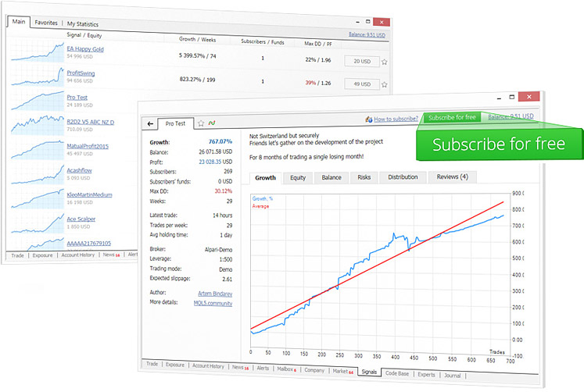Image resolution: width=584 pixels, height=392 pixels.
Task: Click Growth value 767.07%
Action: pyautogui.click(x=220, y=141)
